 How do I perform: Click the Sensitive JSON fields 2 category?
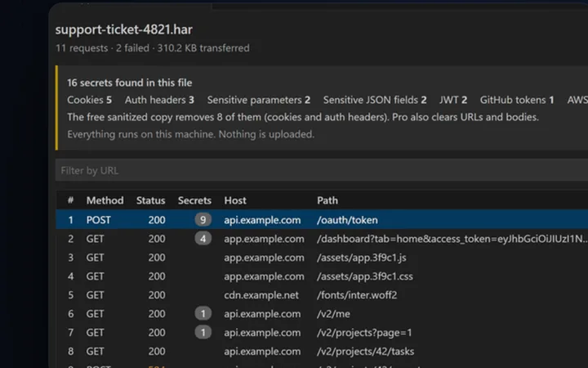[375, 100]
